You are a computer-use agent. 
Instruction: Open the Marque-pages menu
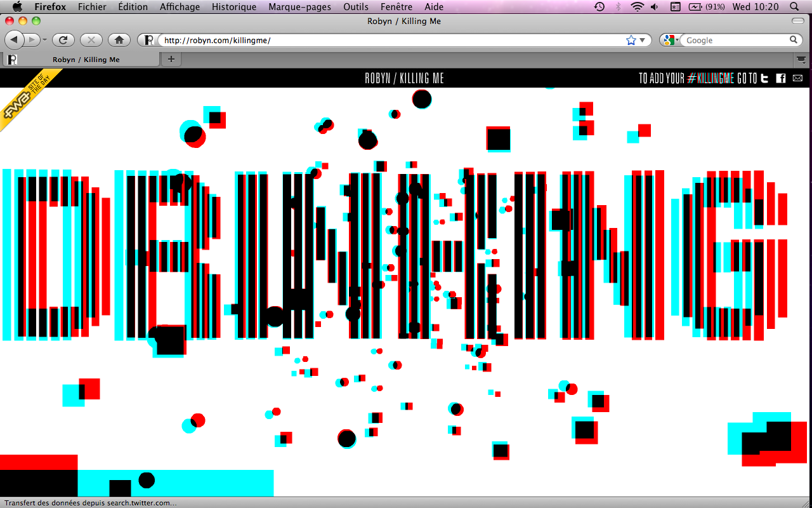pos(300,7)
